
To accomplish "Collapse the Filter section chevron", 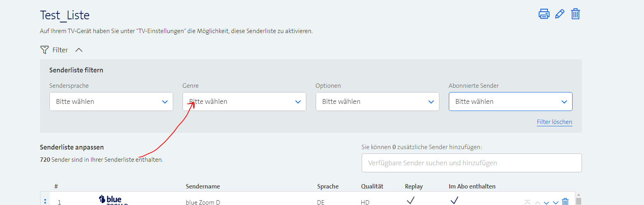I will [79, 50].
